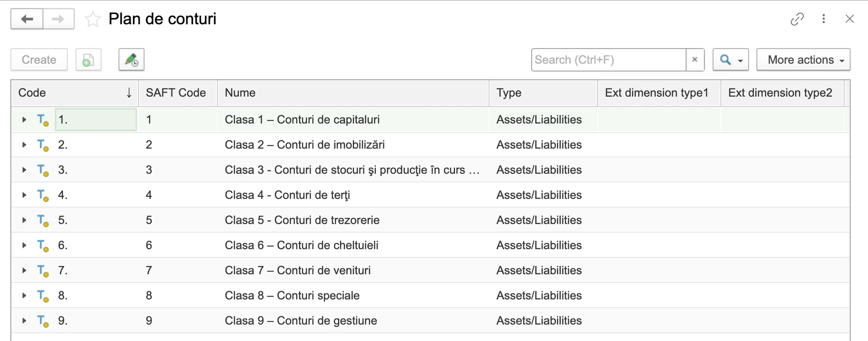Expand Clasa 4 Conturi de terţi row
This screenshot has width=868, height=341.
(24, 195)
